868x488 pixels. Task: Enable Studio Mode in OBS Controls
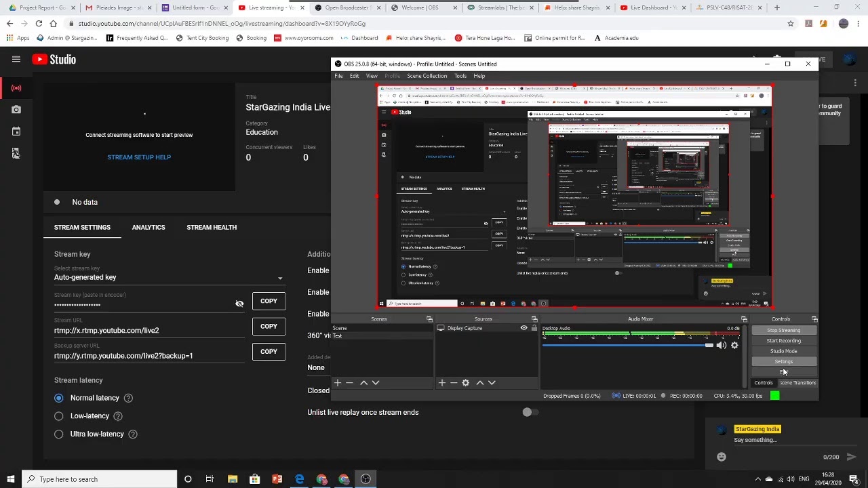pos(783,351)
